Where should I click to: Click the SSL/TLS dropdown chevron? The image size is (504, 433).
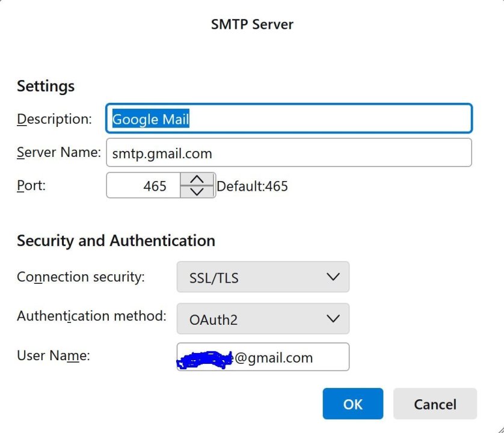[334, 277]
